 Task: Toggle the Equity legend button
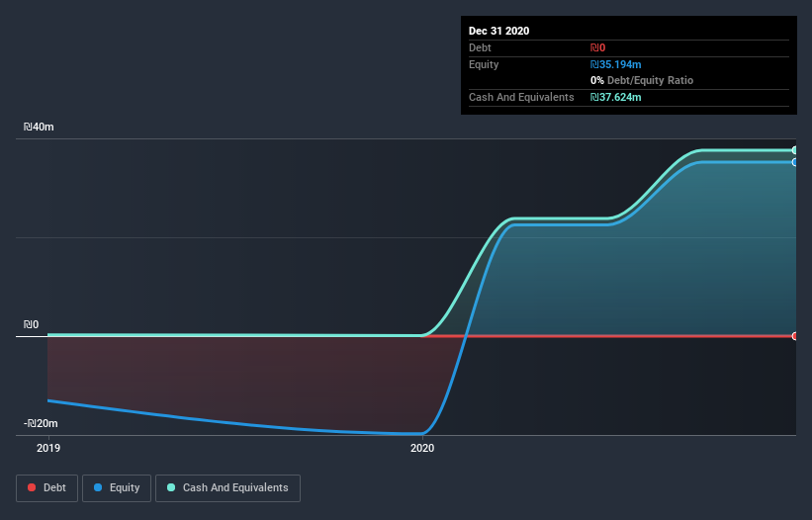117,488
